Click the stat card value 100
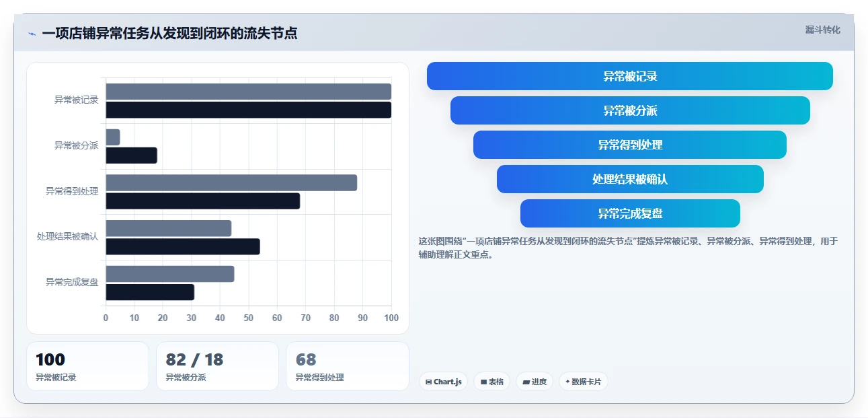 click(50, 360)
